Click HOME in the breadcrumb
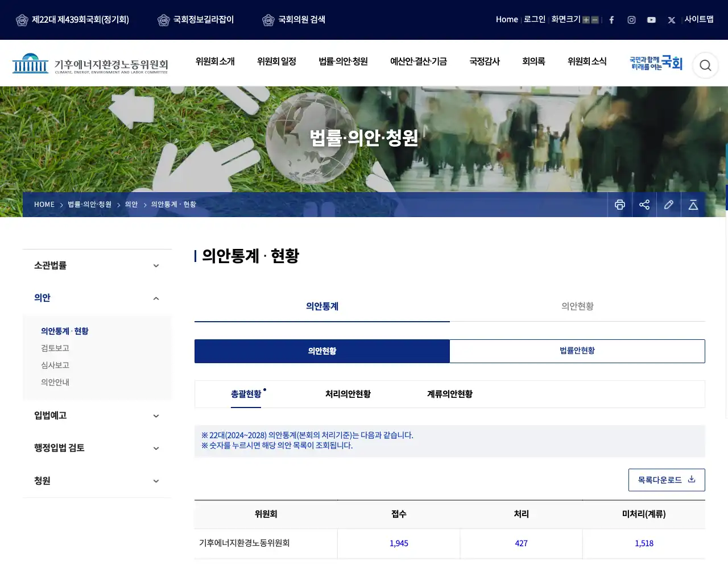Image resolution: width=728 pixels, height=582 pixels. coord(44,205)
